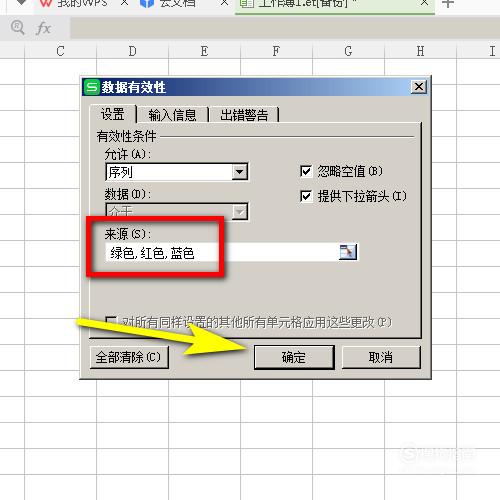Click the WPS logo tab icon
This screenshot has height=500, width=500.
click(x=46, y=3)
